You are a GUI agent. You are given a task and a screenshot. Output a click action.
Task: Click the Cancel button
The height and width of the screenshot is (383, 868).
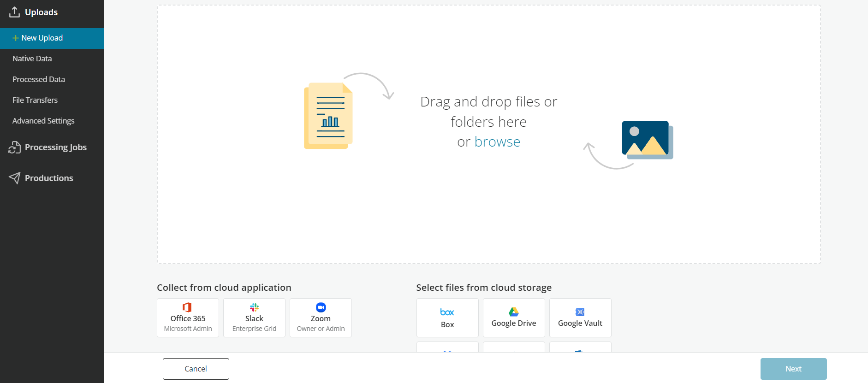196,369
